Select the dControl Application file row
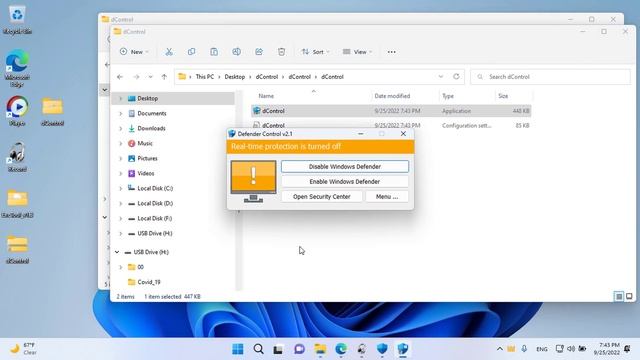The width and height of the screenshot is (640, 360). click(391, 111)
